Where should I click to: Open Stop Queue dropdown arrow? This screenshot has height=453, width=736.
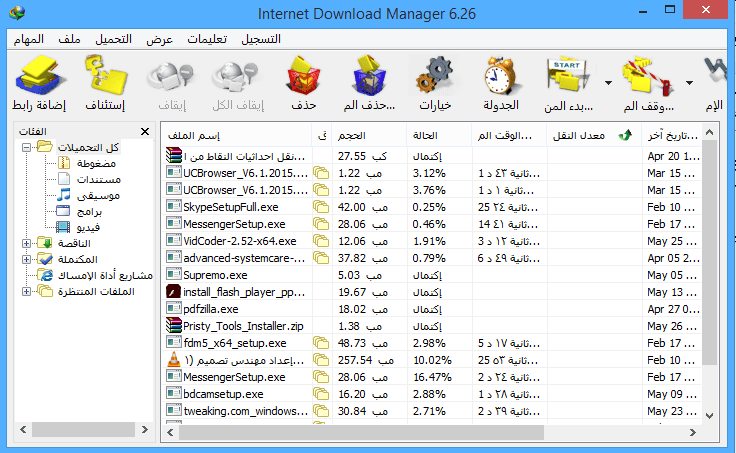click(x=689, y=83)
